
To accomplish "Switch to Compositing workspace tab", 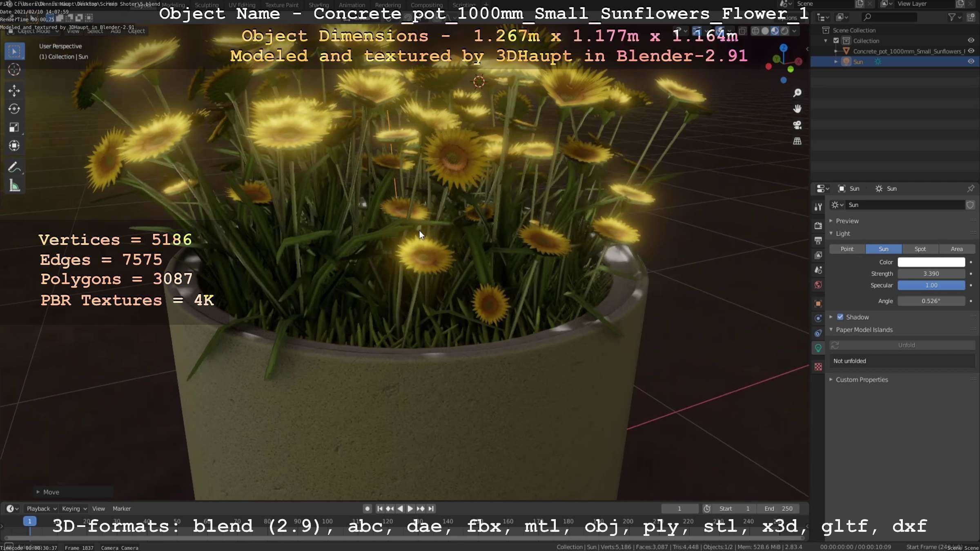I will coord(426,5).
